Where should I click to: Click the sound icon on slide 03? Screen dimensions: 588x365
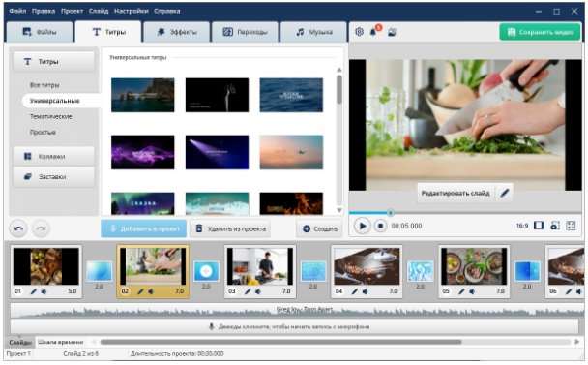point(258,291)
